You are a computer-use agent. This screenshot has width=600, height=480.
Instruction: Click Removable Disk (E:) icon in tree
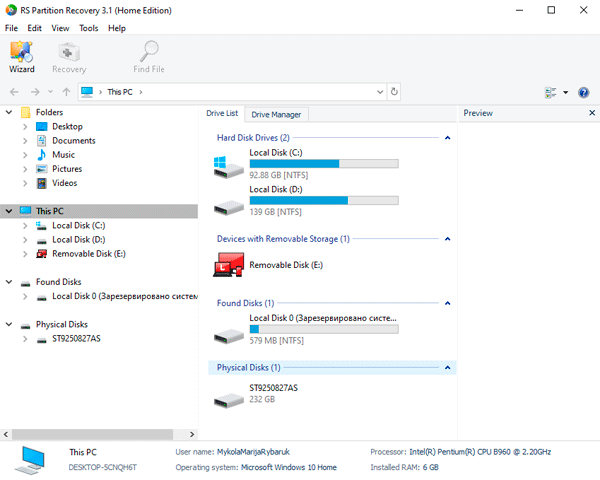click(41, 253)
